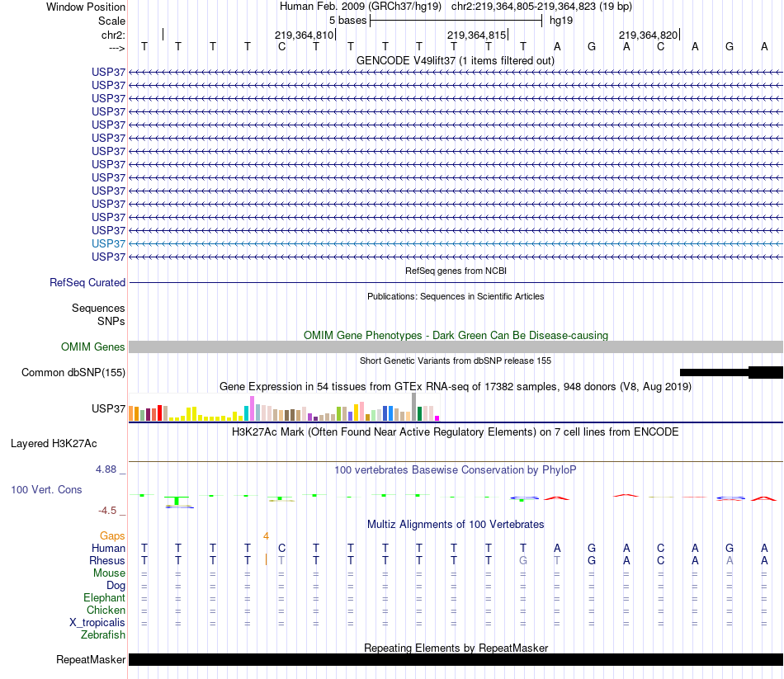Viewport: 784px width, 679px height.
Task: Click the 4.88 conservation scale value
Action: click(106, 469)
